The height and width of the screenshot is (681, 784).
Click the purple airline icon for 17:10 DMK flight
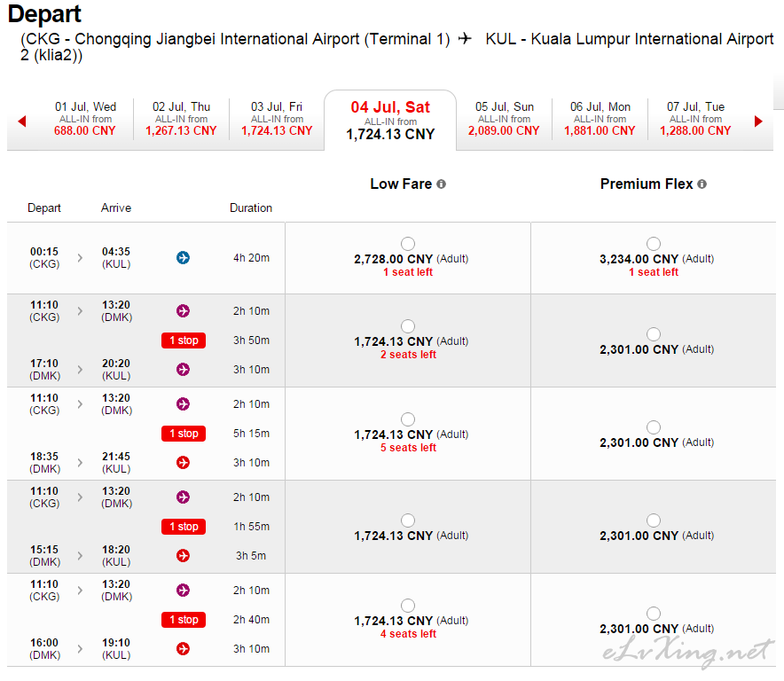(x=183, y=370)
